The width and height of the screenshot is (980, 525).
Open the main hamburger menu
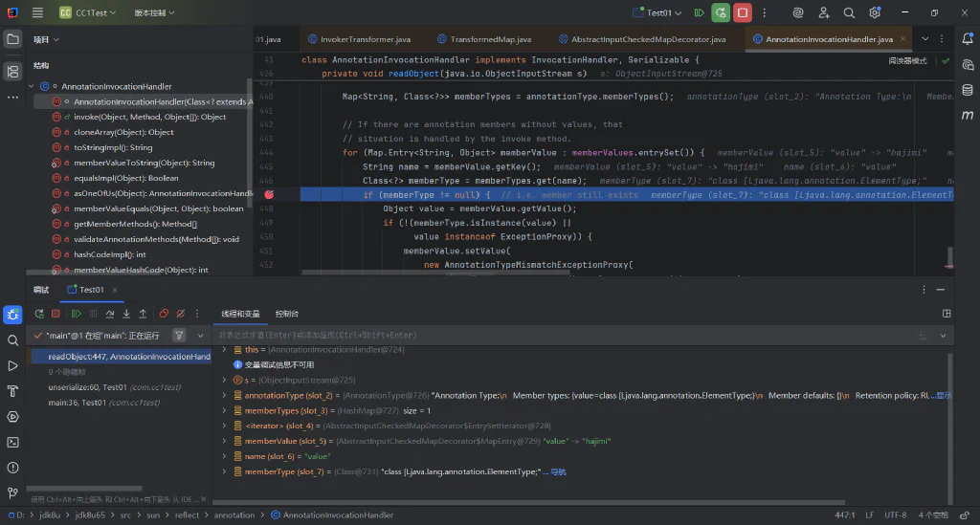[37, 12]
